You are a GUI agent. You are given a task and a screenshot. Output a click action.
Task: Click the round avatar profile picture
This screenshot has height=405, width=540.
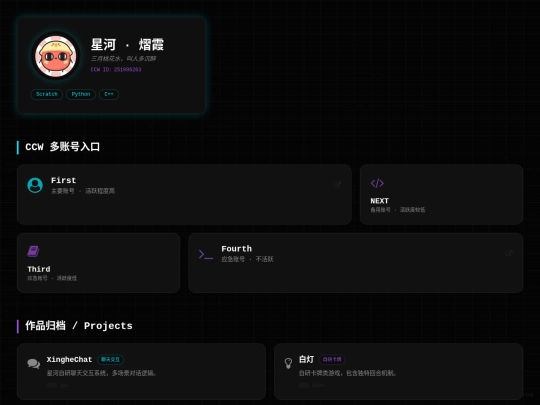tap(56, 56)
